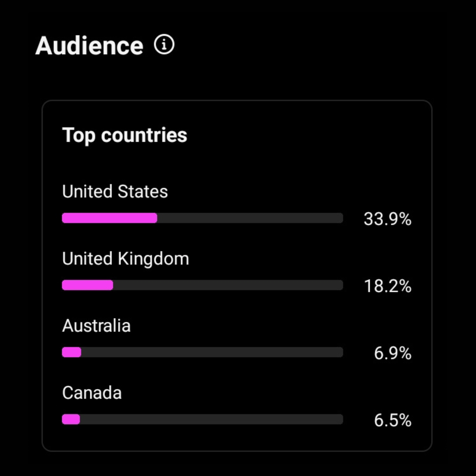Click the Australia label

pos(96,326)
